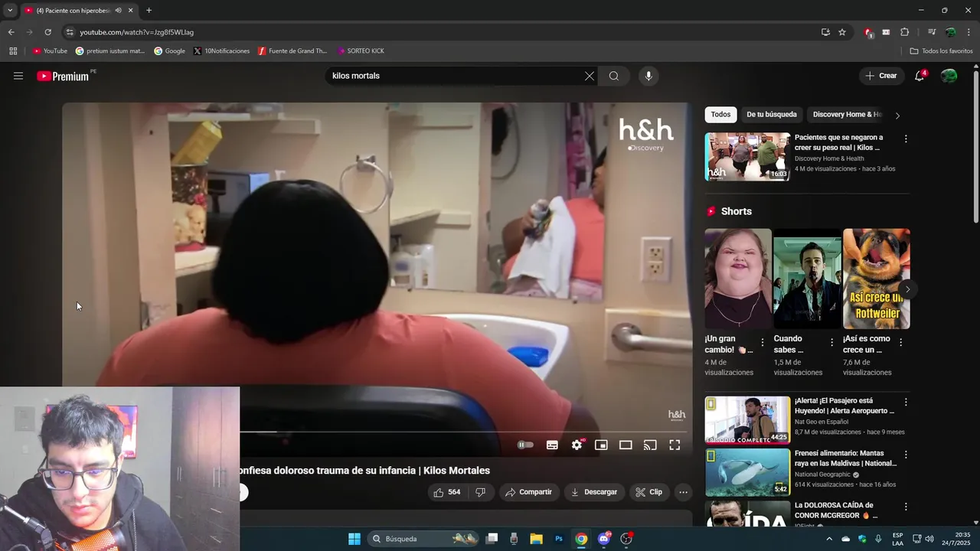Open SORTEO KICK bookmark

[x=360, y=51]
